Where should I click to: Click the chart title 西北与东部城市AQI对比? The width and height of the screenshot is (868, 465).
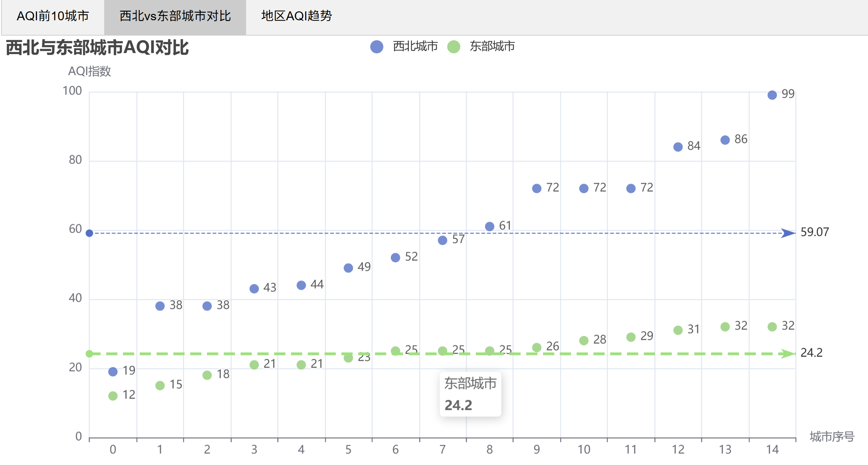tap(97, 48)
